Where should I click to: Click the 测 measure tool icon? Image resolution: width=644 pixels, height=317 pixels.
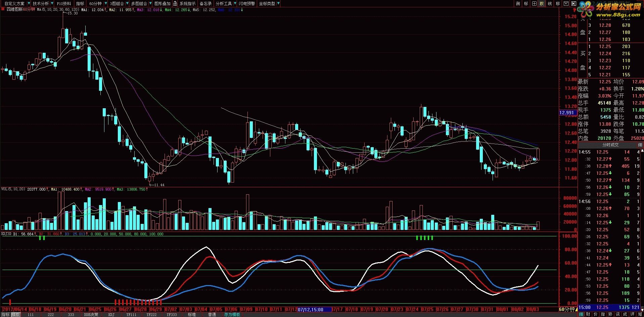tap(518, 3)
